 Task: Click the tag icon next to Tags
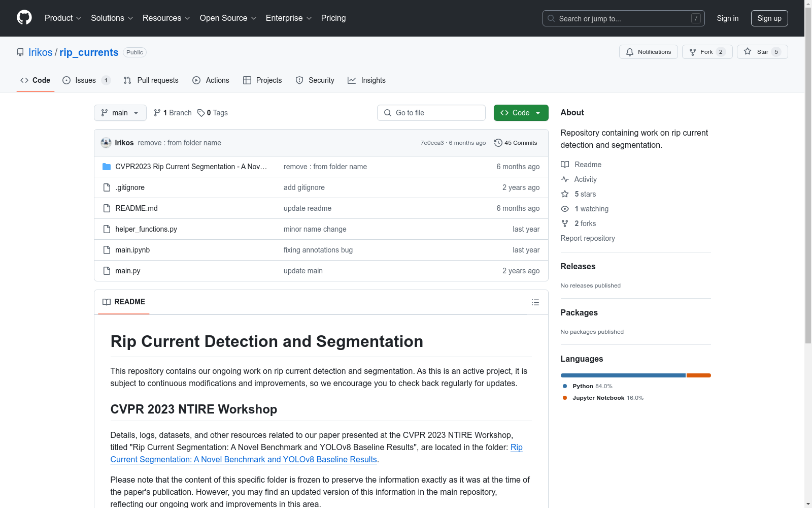click(201, 113)
